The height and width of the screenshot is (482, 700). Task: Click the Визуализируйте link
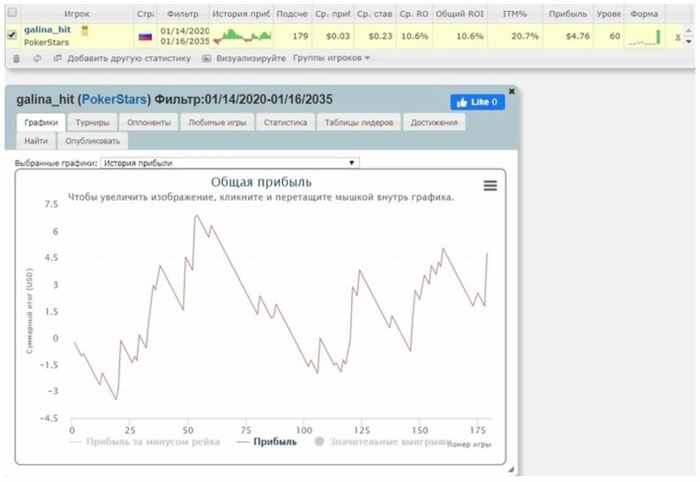250,58
